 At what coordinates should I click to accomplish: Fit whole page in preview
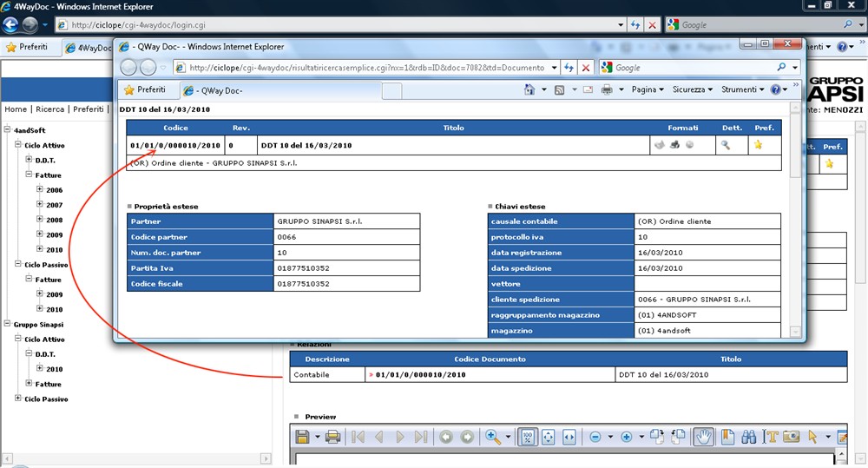tap(548, 437)
